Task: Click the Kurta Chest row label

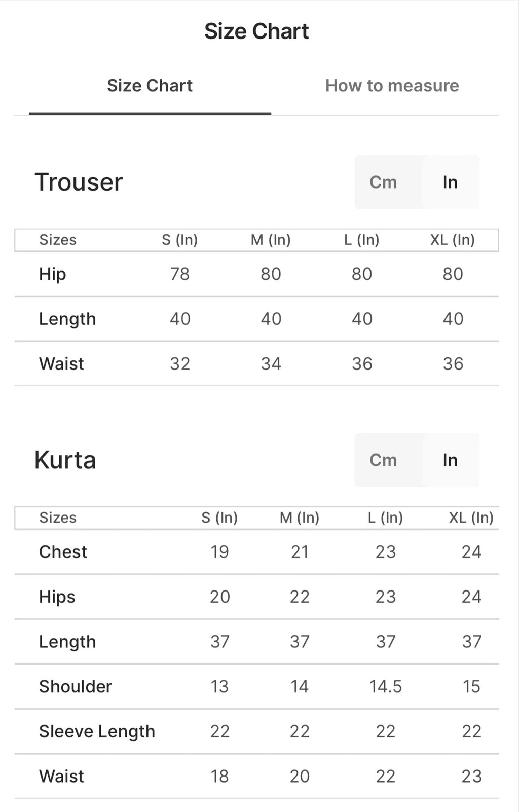Action: (63, 551)
